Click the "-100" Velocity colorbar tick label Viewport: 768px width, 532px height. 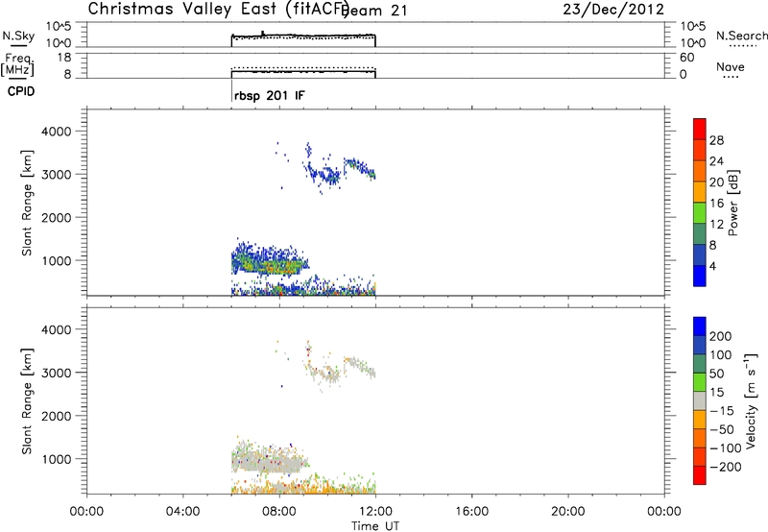726,448
